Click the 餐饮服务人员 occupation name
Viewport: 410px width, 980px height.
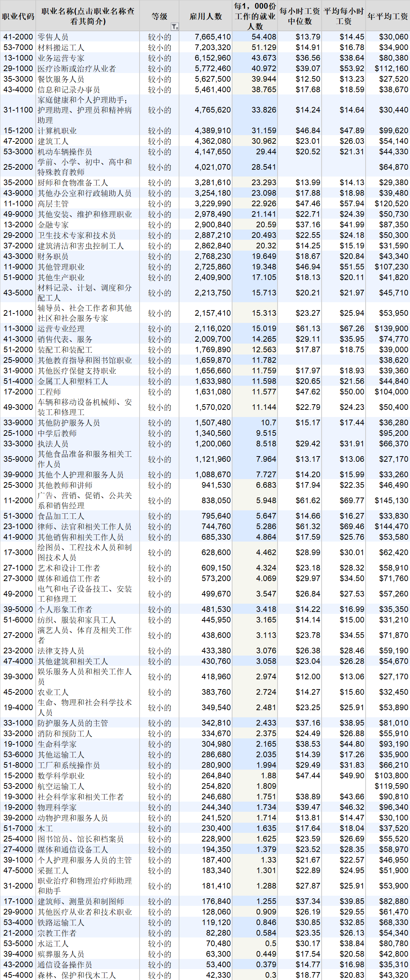point(61,79)
